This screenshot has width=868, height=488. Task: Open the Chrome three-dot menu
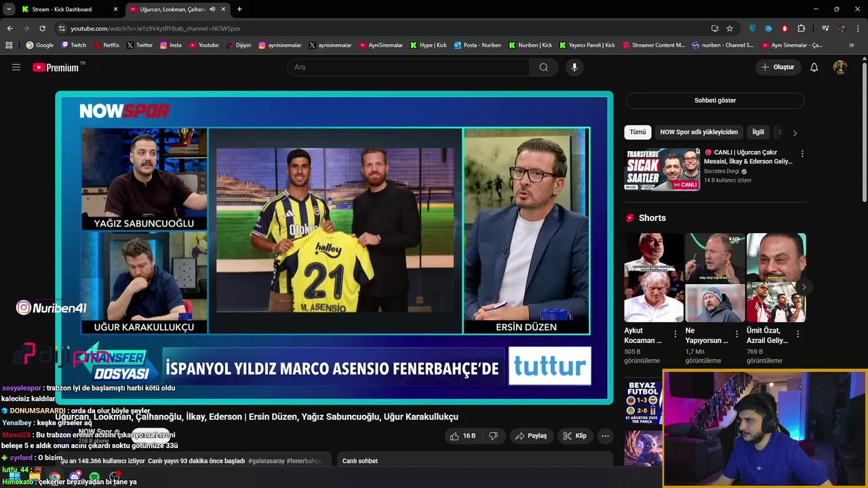click(x=859, y=28)
